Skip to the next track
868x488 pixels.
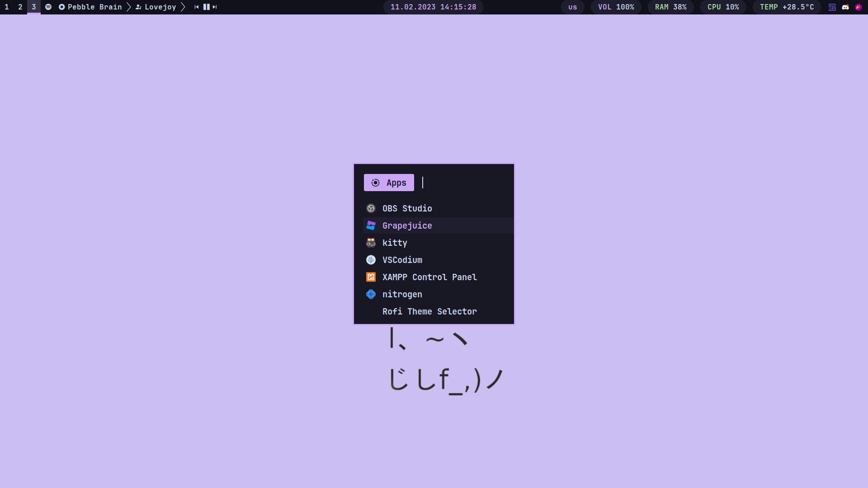[x=215, y=7]
